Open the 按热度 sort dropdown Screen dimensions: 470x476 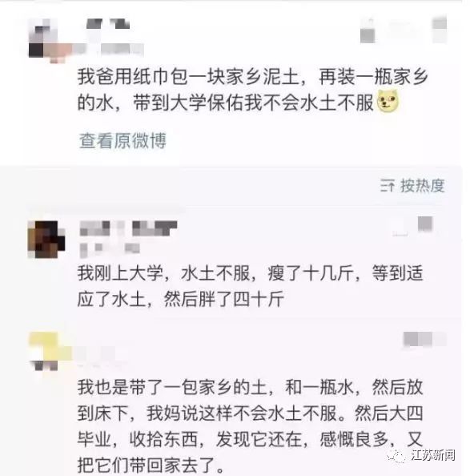412,185
